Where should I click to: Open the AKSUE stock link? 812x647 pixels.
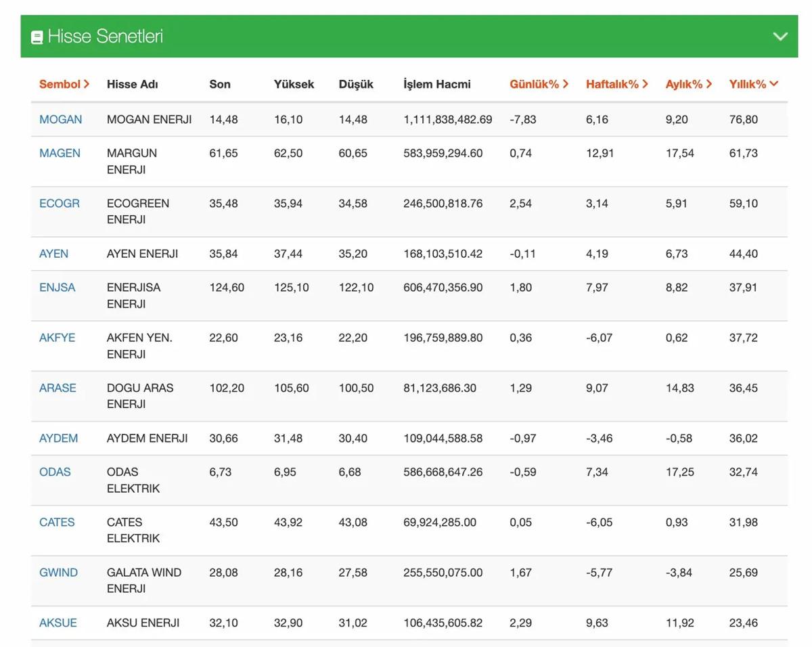pyautogui.click(x=58, y=623)
